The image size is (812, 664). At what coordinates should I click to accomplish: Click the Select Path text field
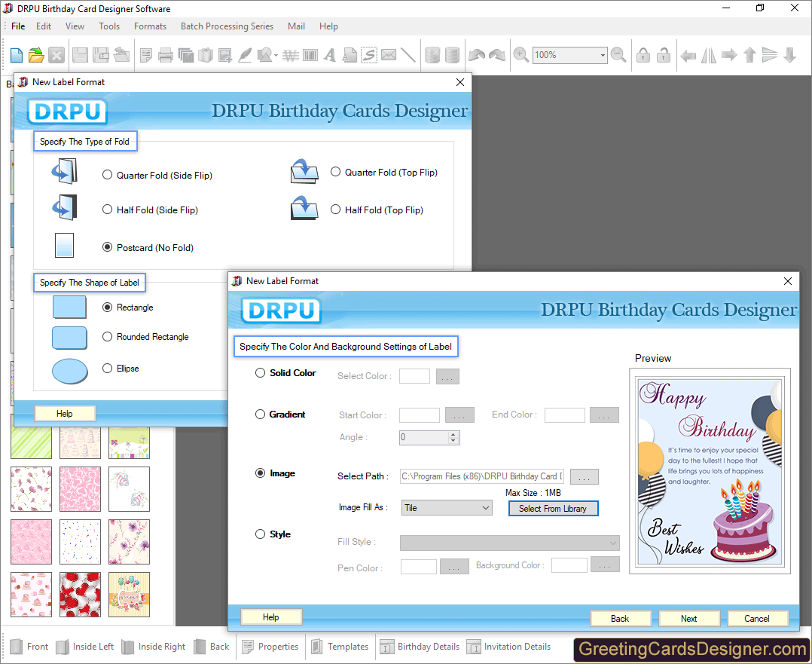coord(482,476)
